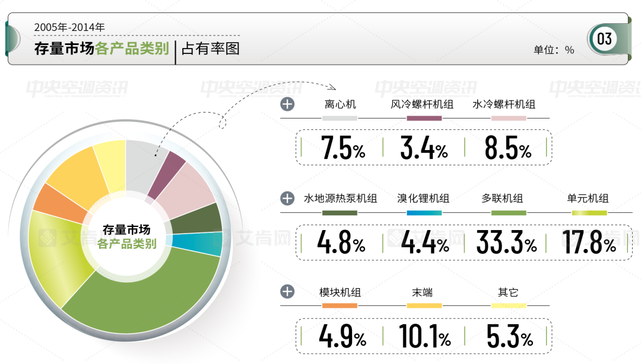641x364 pixels.
Task: Select the 单元机组 legend label
Action: [588, 199]
